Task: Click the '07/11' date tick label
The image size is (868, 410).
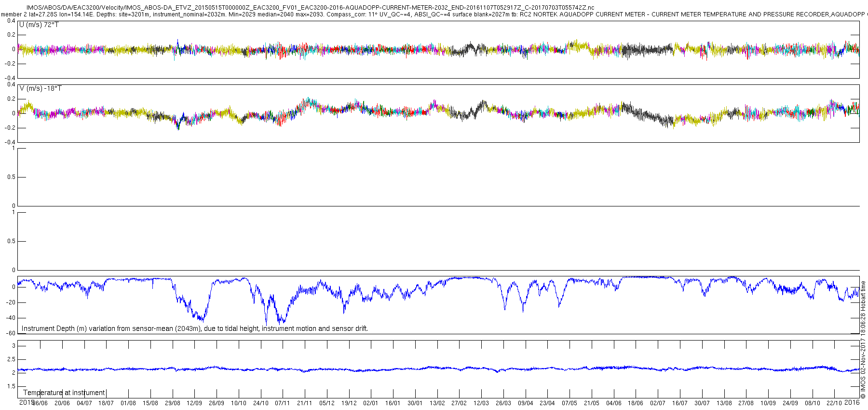Action: click(x=283, y=403)
